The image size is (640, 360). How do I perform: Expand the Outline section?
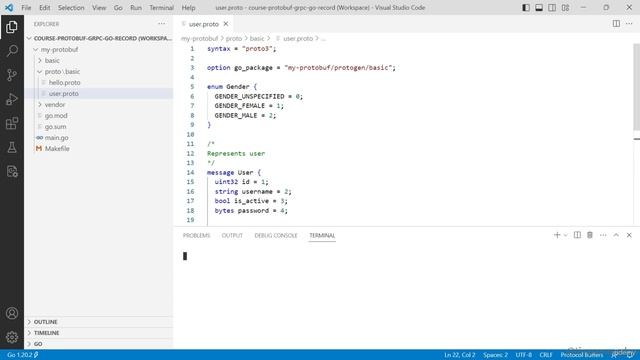(98, 322)
